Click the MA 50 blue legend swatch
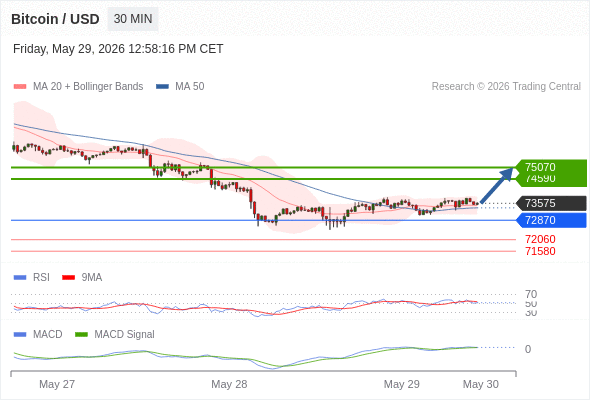This screenshot has height=400, width=590. [x=162, y=87]
